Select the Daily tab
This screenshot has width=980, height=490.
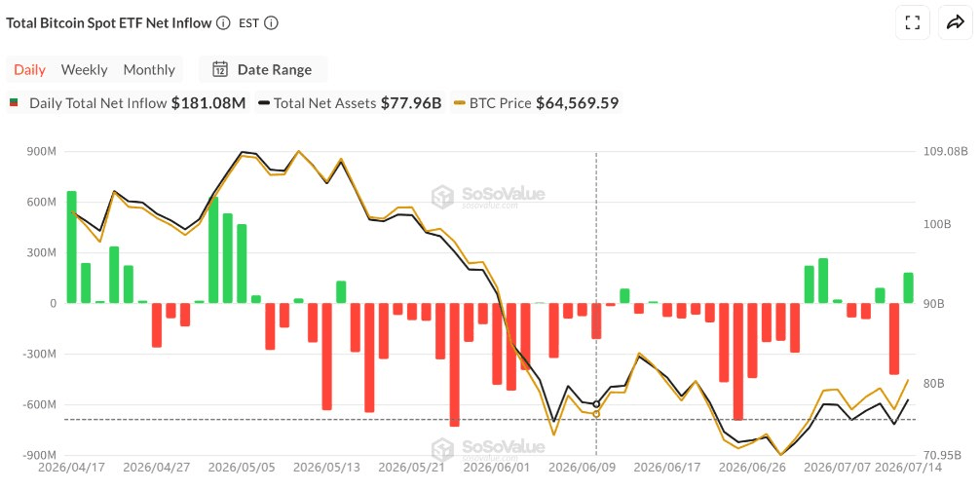point(29,69)
